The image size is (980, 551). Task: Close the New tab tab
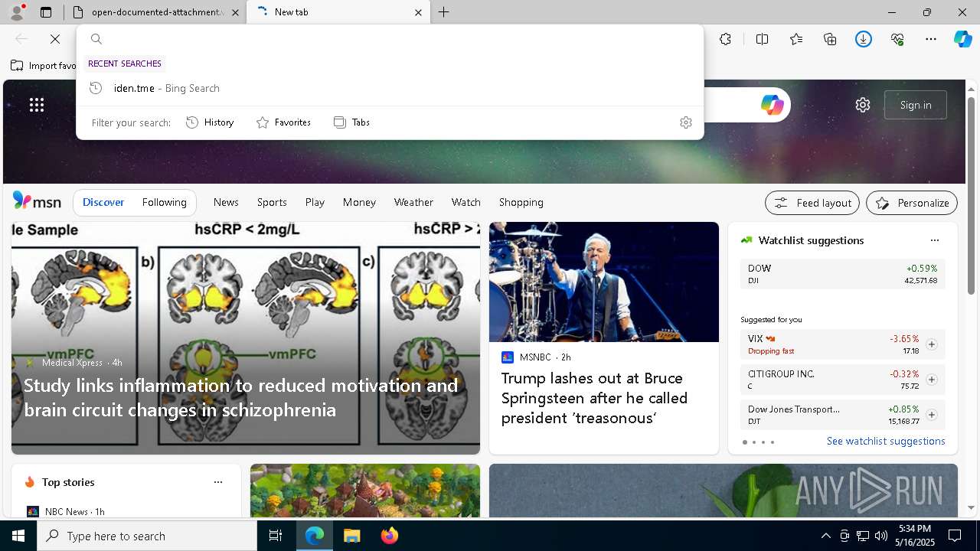(x=419, y=12)
